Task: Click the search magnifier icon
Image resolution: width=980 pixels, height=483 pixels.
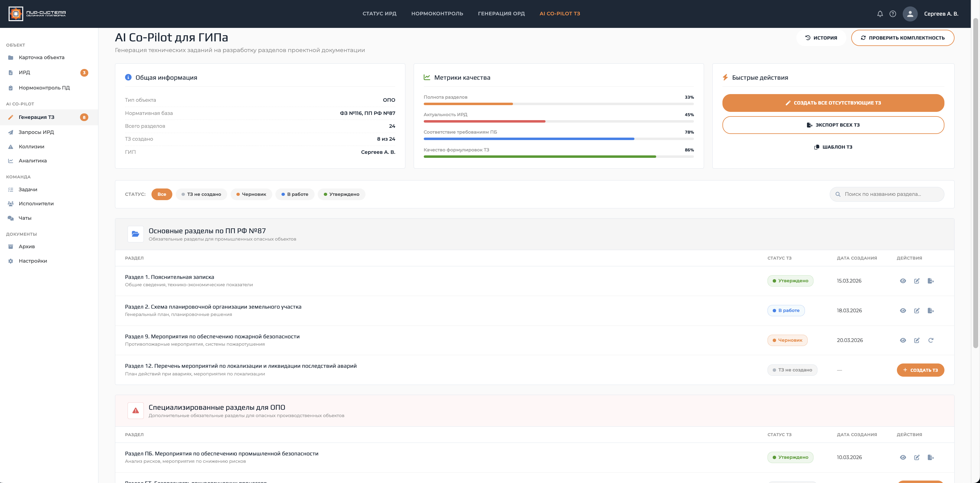Action: [x=838, y=194]
